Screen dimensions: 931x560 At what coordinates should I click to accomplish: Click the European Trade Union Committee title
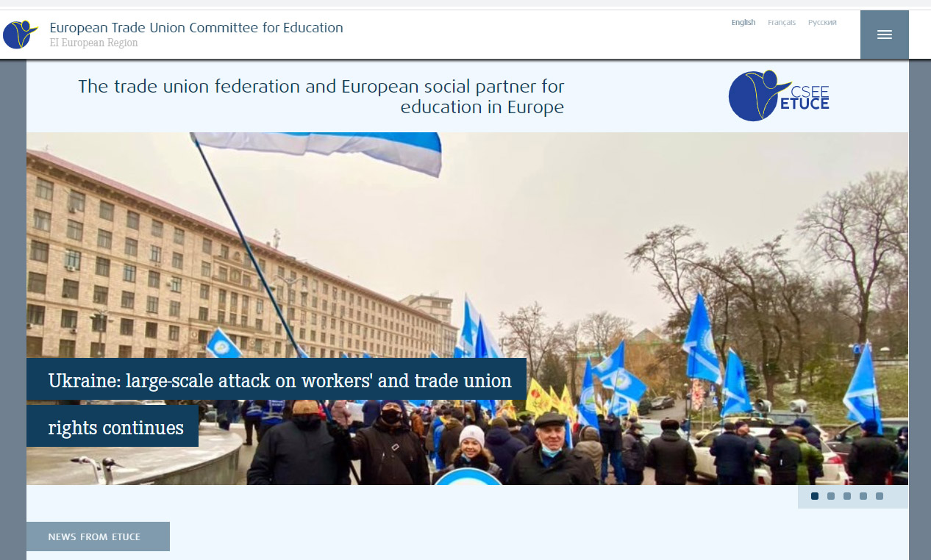pyautogui.click(x=196, y=28)
